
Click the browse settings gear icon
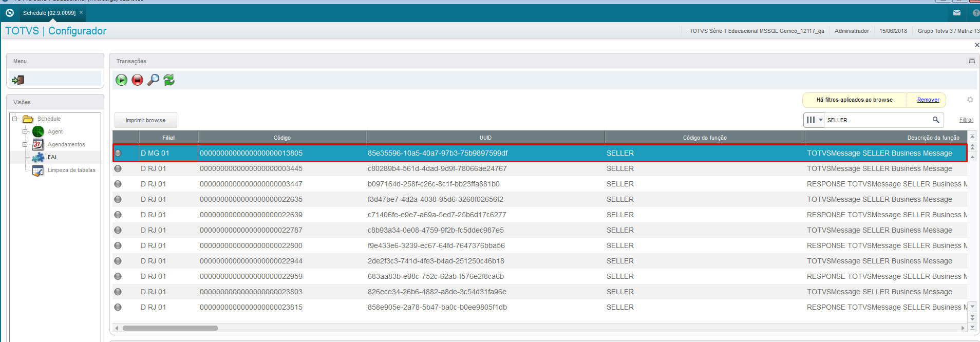(970, 100)
